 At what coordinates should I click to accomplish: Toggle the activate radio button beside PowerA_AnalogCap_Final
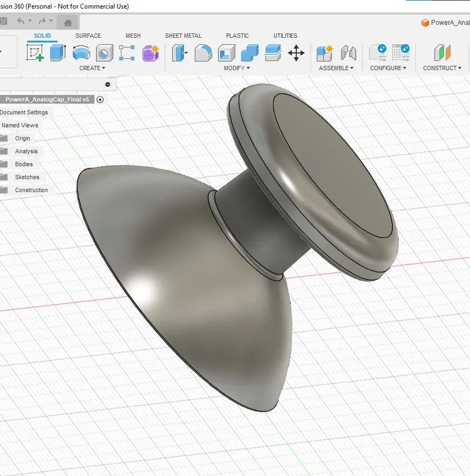pos(100,99)
